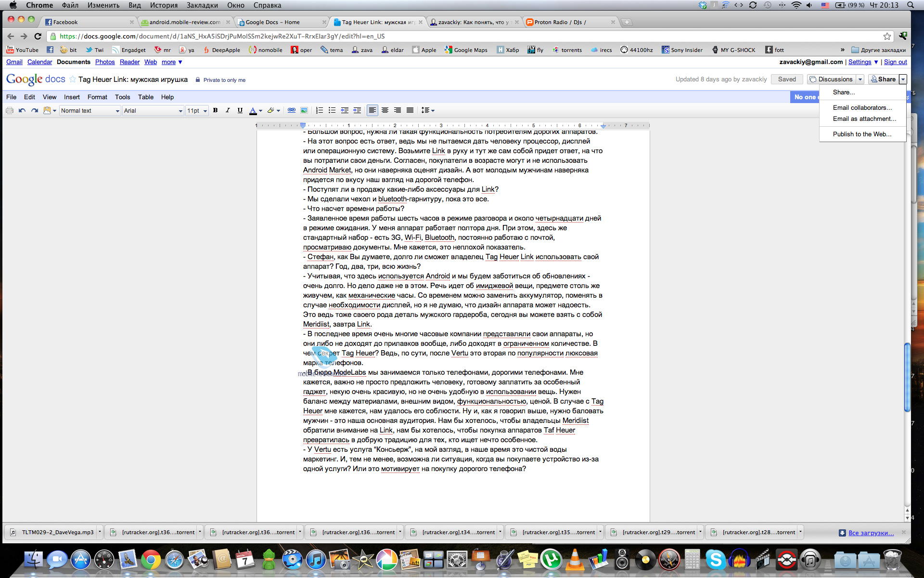
Task: Align text left
Action: [x=372, y=111]
